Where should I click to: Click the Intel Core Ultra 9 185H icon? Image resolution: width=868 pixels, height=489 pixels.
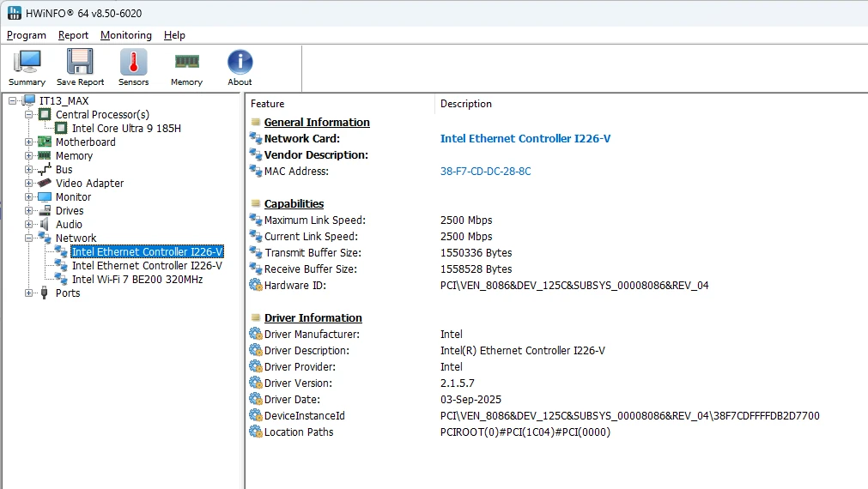[x=61, y=129]
